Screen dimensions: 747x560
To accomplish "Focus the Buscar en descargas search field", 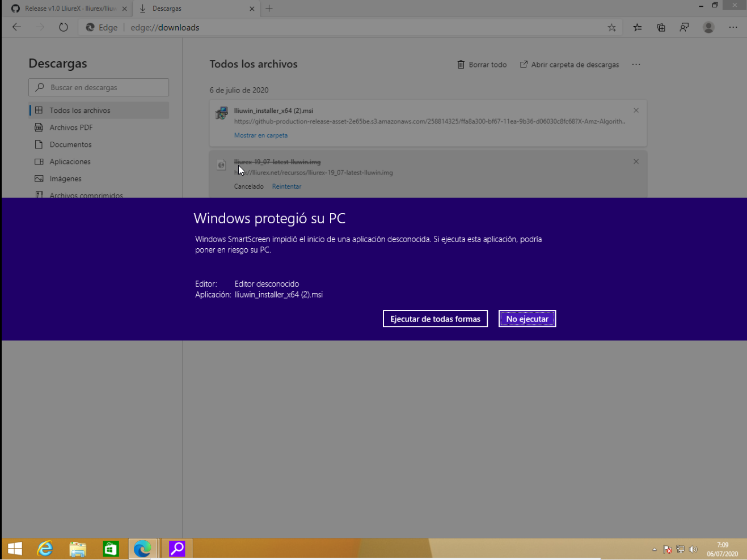I will pyautogui.click(x=99, y=87).
